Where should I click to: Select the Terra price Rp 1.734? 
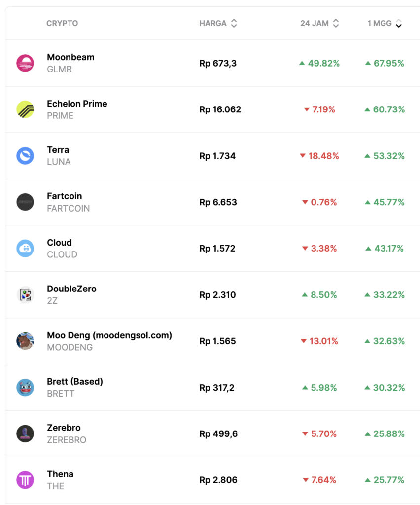pos(217,156)
